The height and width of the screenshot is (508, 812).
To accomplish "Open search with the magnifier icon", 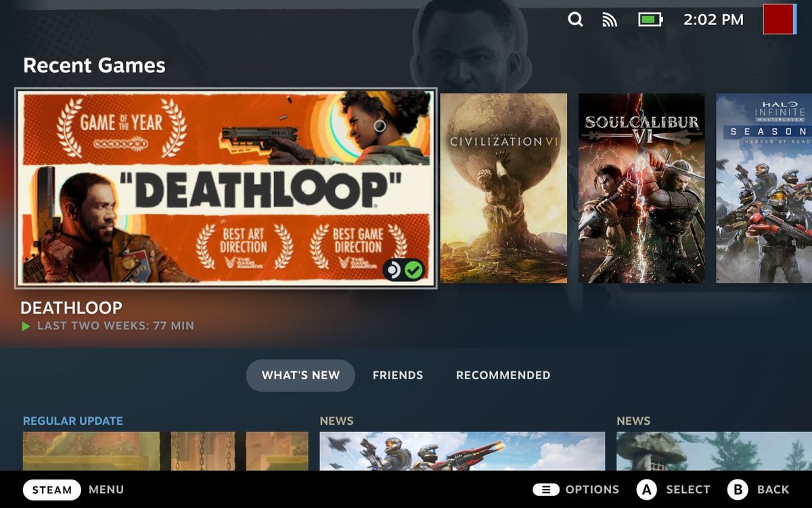I will [x=575, y=20].
